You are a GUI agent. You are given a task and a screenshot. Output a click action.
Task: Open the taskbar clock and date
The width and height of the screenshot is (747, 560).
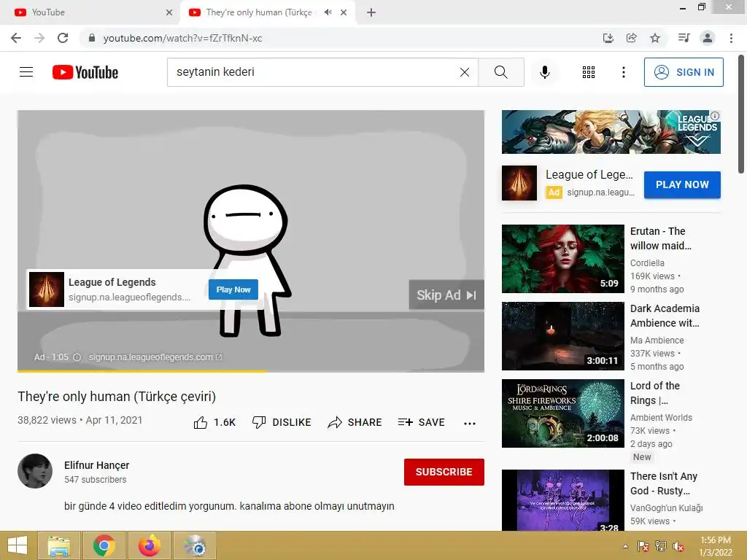(x=716, y=546)
